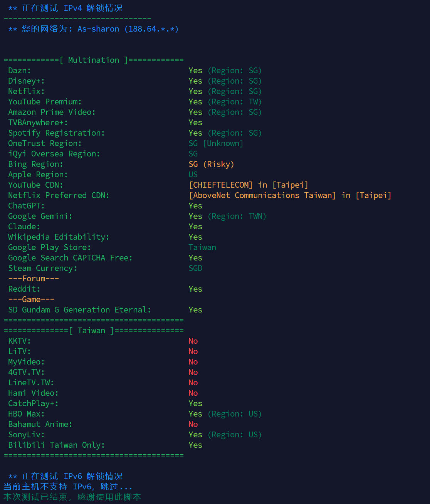This screenshot has height=504, width=430.
Task: Click the Steam Currency SGD value
Action: (x=195, y=268)
